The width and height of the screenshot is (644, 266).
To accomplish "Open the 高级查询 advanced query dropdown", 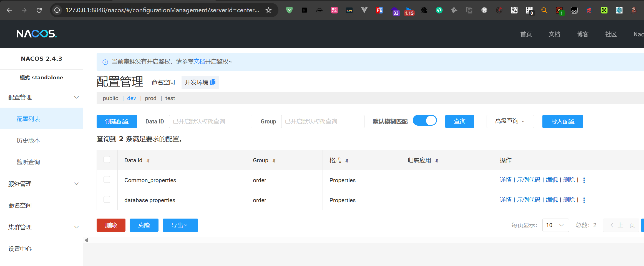I will (510, 121).
